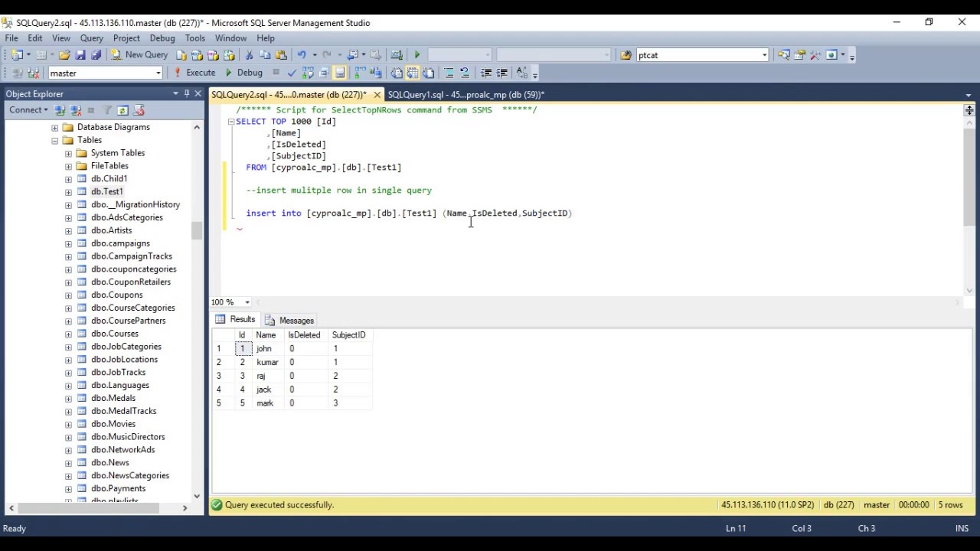Expand the db.Test1 table node
This screenshot has height=551, width=980.
coord(68,192)
